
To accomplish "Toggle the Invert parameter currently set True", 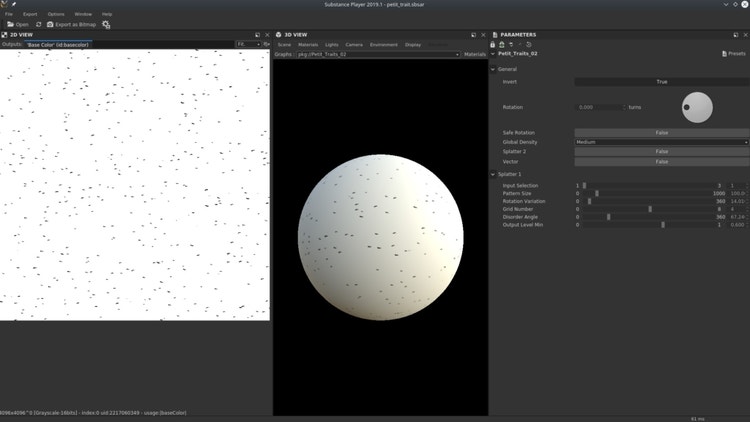I will 661,82.
